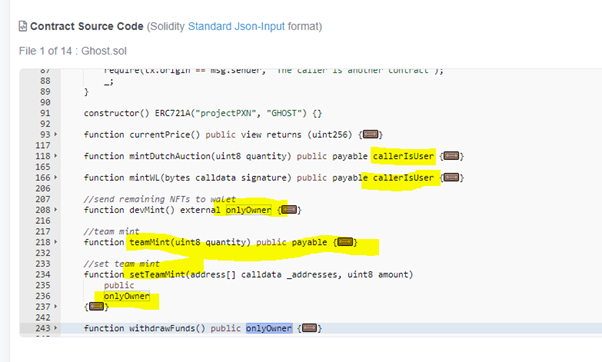Click "uint8 amount" parameter on line 234

click(x=377, y=274)
